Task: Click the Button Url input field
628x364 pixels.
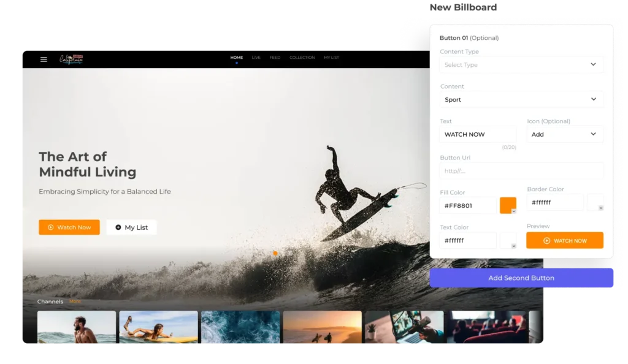Action: tap(521, 171)
